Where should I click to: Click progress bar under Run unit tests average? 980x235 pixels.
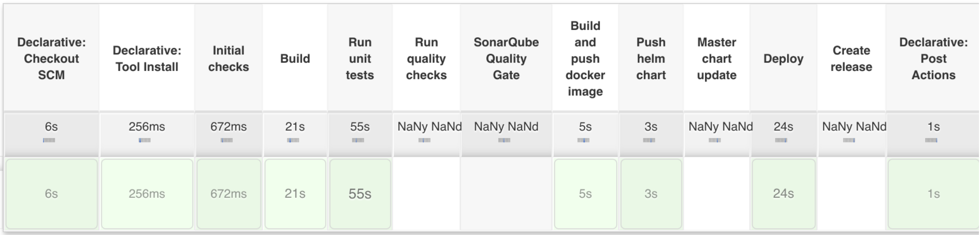pos(358,140)
